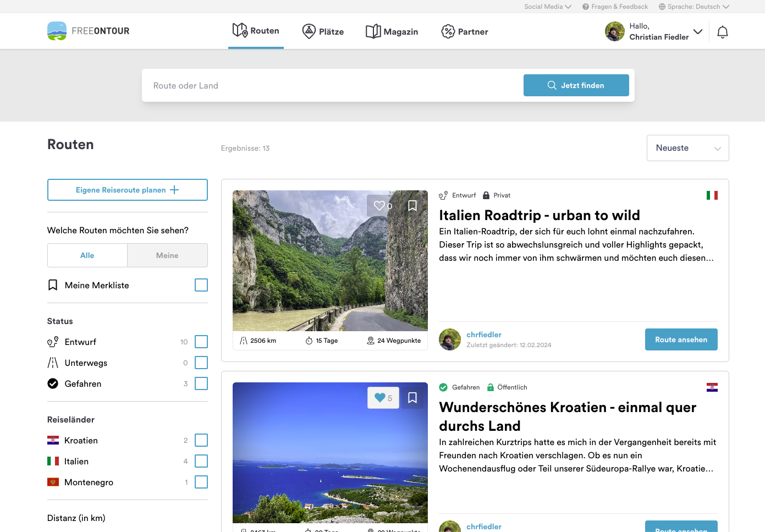The image size is (765, 532).
Task: Click the Zuletzt geändert: 12.02.2024 text
Action: pyautogui.click(x=509, y=345)
